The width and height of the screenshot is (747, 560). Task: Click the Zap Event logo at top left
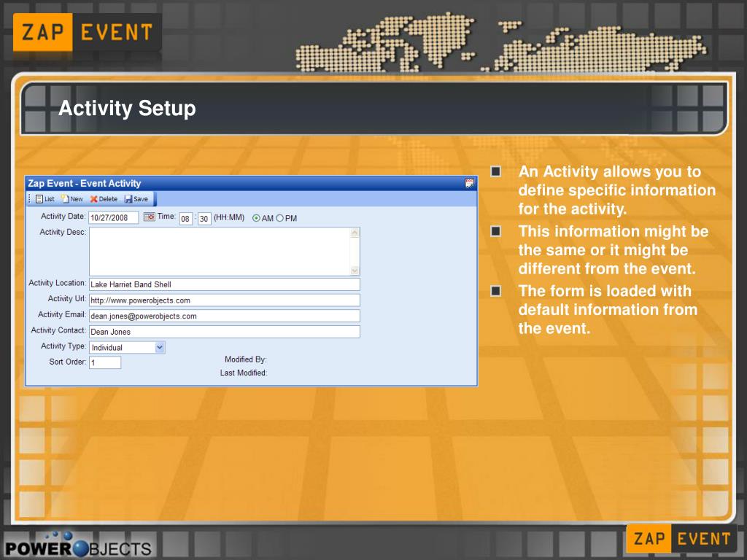[x=88, y=32]
